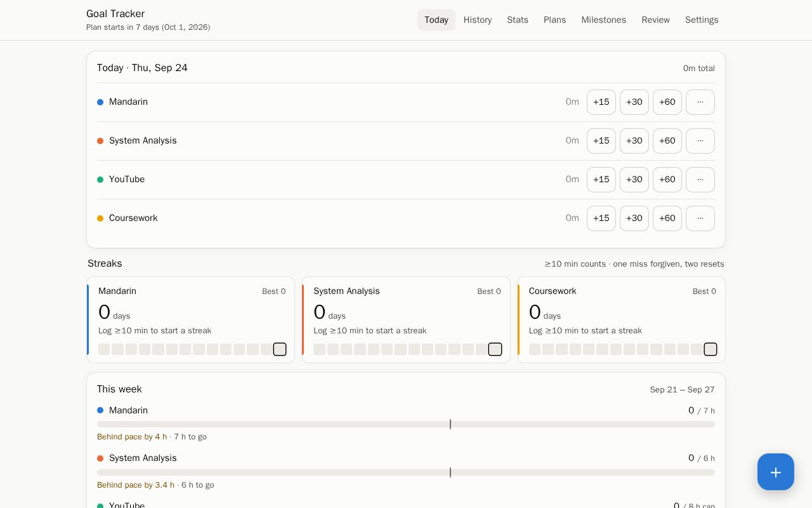
Task: Select the System Analysis label in Today list
Action: click(143, 141)
